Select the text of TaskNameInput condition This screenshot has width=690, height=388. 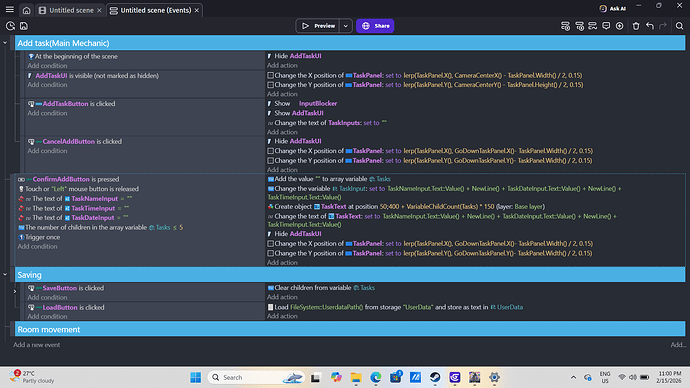click(75, 199)
